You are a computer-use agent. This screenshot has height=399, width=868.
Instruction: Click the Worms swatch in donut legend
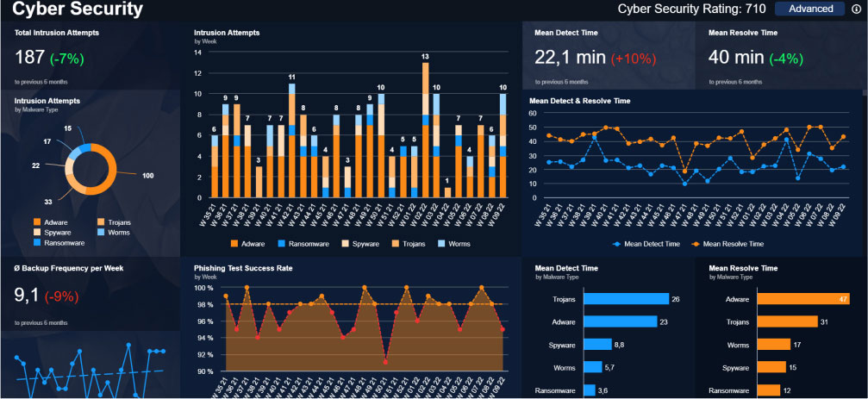point(100,233)
